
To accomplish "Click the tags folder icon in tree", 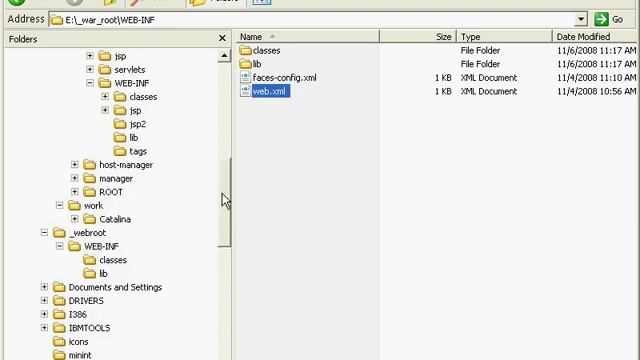I will (120, 151).
